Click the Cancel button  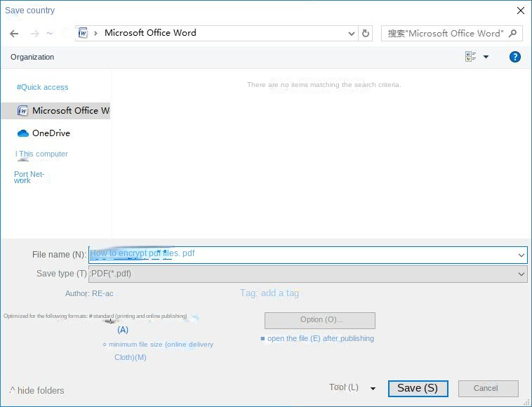488,388
